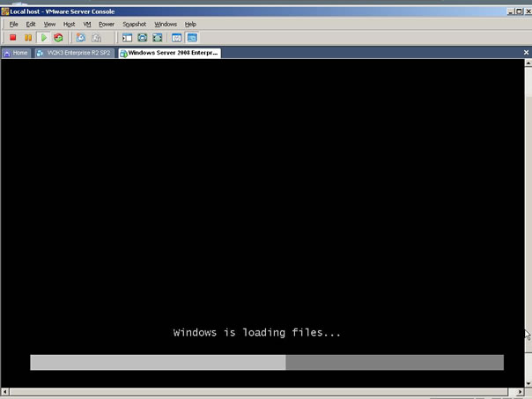The height and width of the screenshot is (399, 532).
Task: Click the Quick Switch mode icon
Action: click(x=158, y=38)
